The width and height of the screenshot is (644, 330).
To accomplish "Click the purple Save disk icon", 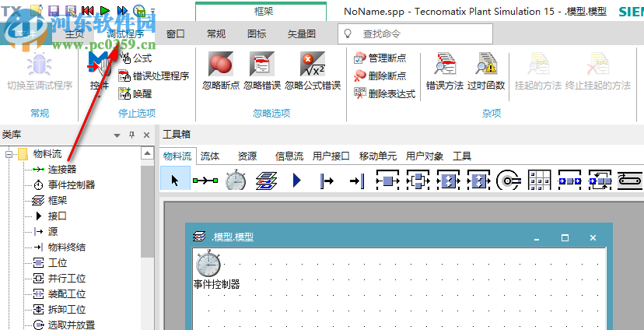I will click(54, 10).
